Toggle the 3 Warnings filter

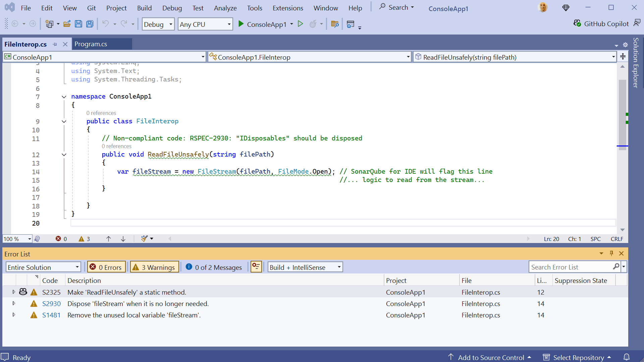(x=155, y=267)
